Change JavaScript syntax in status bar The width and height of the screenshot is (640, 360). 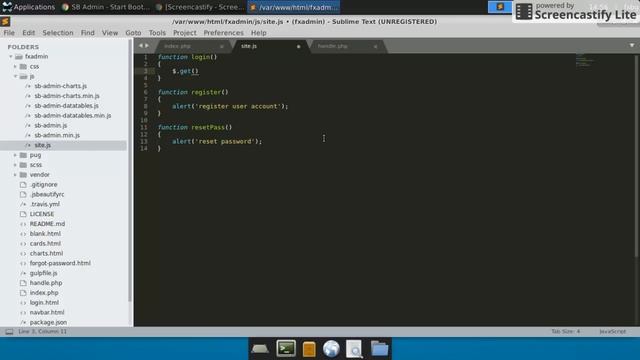pos(612,331)
